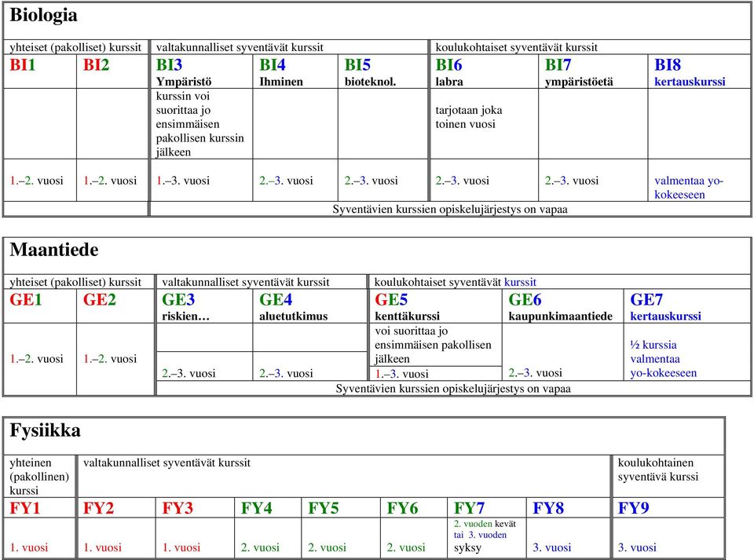Select the FY2 course code

pyautogui.click(x=99, y=508)
